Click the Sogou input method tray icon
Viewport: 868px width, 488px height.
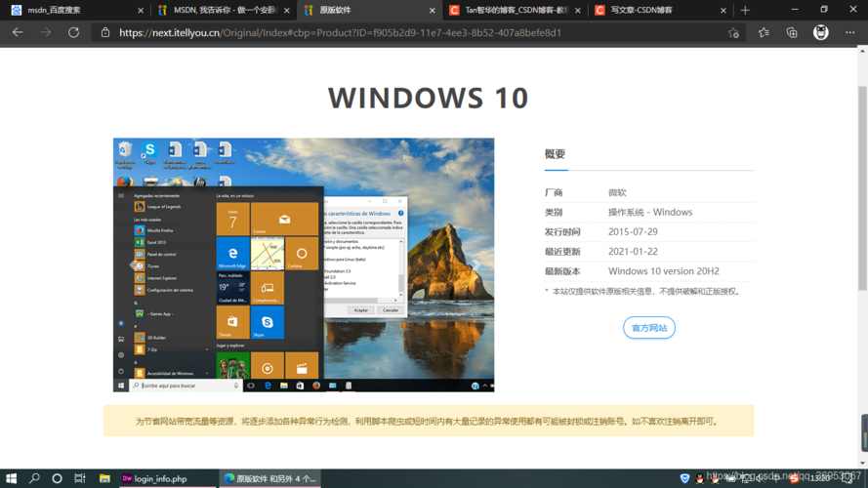(x=795, y=478)
